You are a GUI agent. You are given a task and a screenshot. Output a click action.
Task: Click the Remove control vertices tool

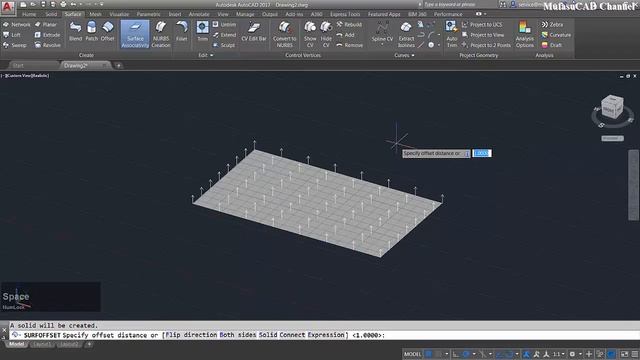tap(349, 45)
